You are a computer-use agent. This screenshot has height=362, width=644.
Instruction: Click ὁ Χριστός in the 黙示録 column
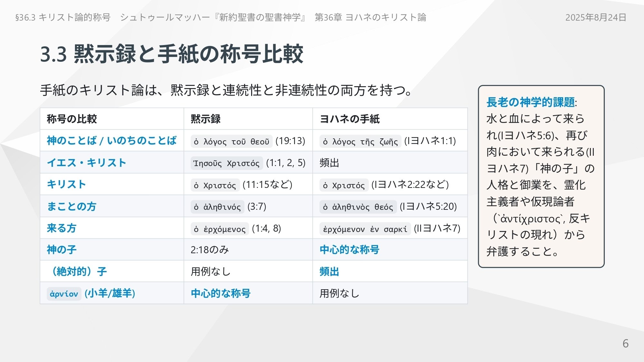(215, 185)
